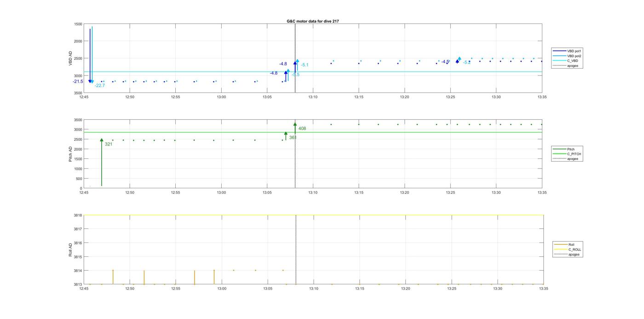Click the '3813' tick on the Roll y-axis
Viewport: 644px width, 319px height.
(x=78, y=284)
